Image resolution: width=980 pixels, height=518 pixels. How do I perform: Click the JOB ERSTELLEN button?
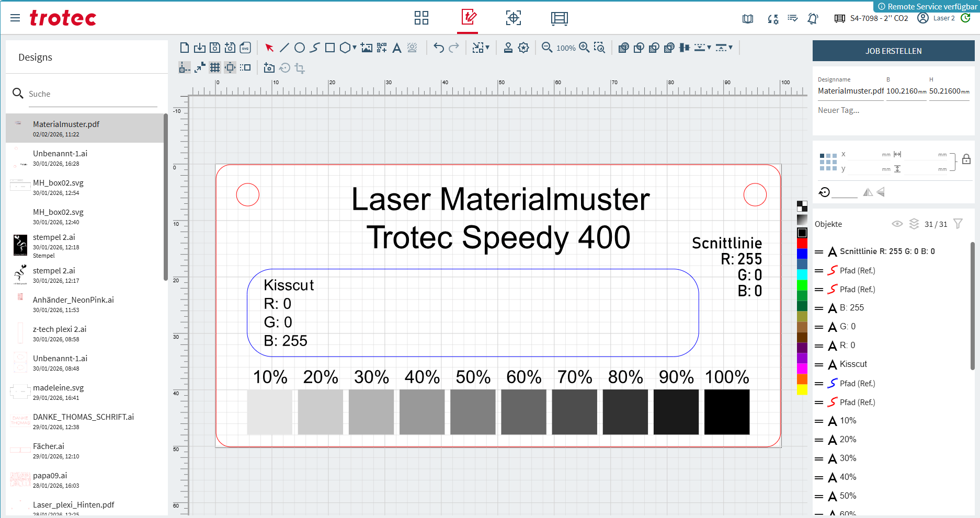click(x=893, y=51)
